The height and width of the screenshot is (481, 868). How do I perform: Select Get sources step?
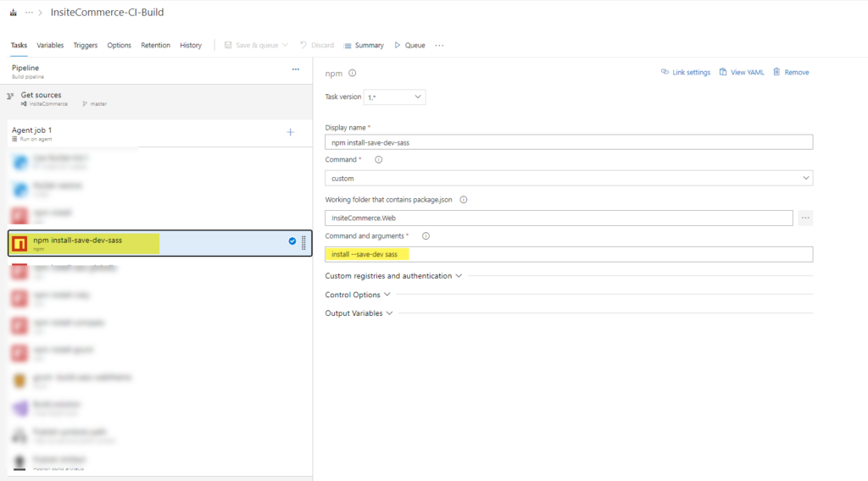[x=160, y=99]
